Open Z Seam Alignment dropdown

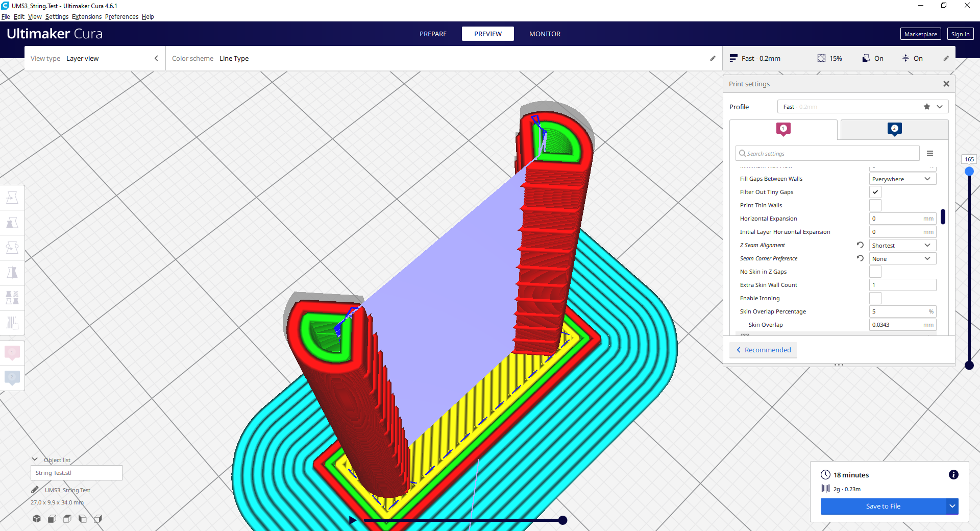click(902, 245)
